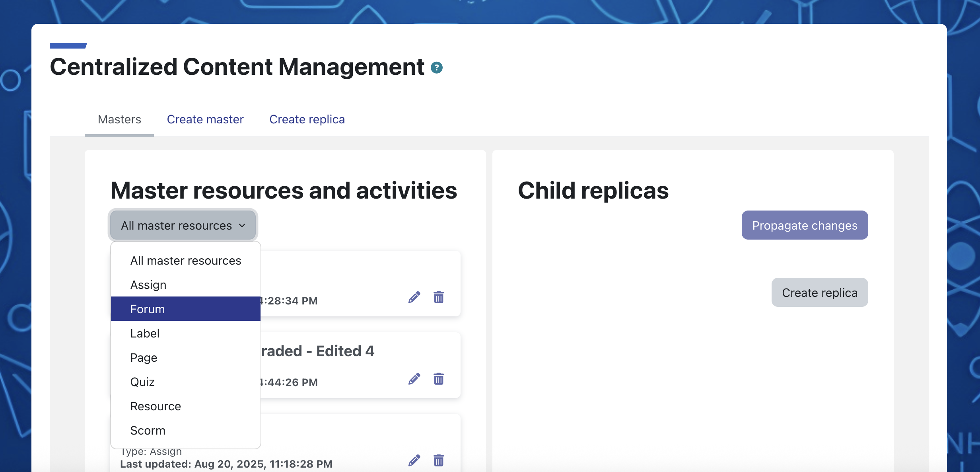980x472 pixels.
Task: Select Forum from the filter list
Action: [x=186, y=309]
